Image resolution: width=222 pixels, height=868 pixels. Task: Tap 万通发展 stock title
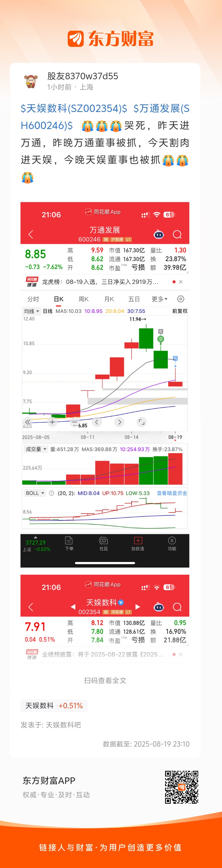(105, 230)
